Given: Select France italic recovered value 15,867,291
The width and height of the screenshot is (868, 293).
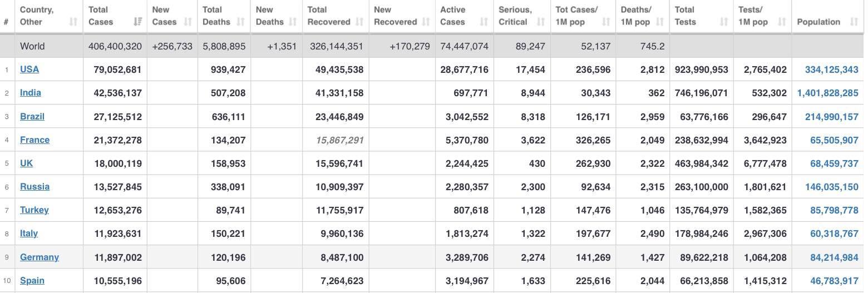Looking at the screenshot, I should [x=339, y=140].
